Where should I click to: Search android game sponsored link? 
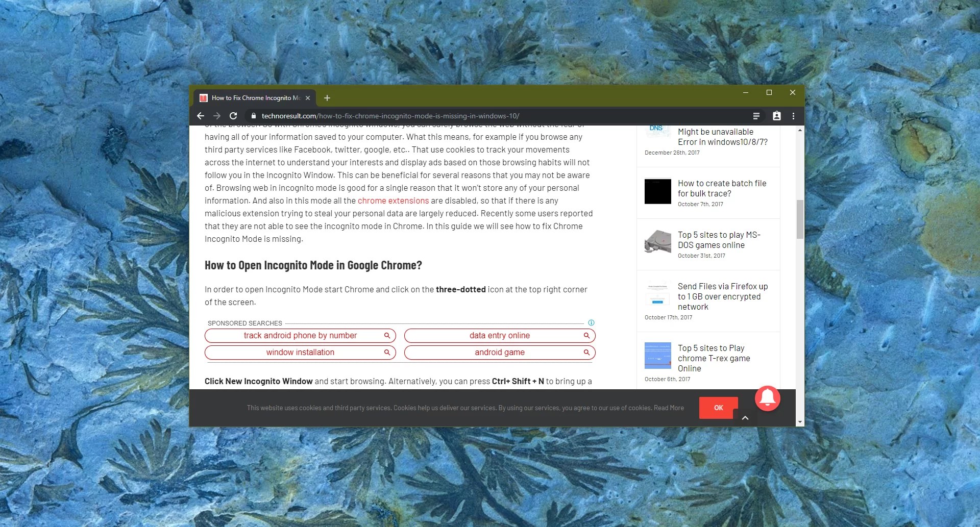pos(500,353)
